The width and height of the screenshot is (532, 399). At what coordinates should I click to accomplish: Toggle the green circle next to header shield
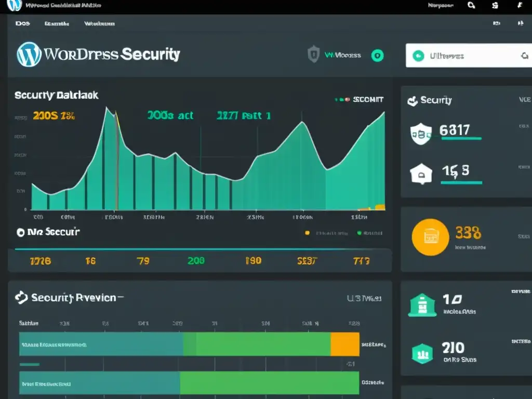pyautogui.click(x=377, y=55)
